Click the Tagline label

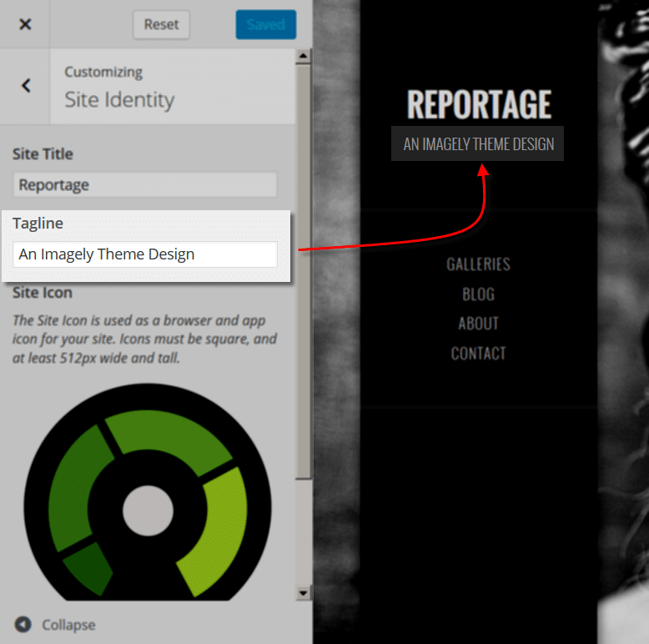pyautogui.click(x=38, y=224)
